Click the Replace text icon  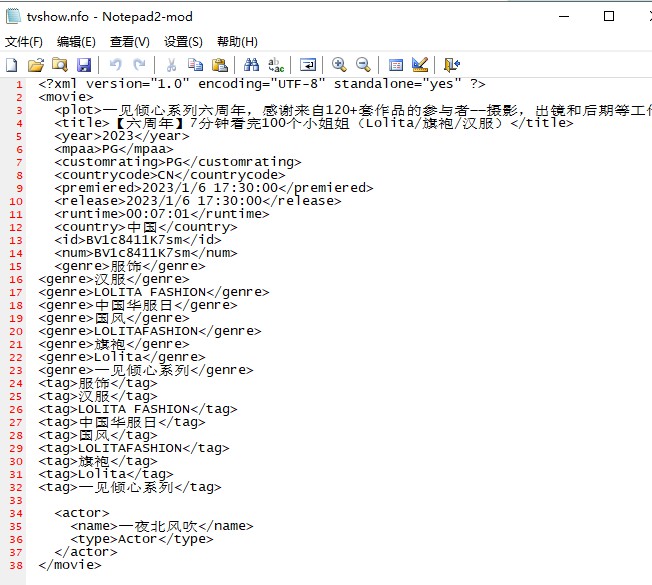[x=275, y=65]
